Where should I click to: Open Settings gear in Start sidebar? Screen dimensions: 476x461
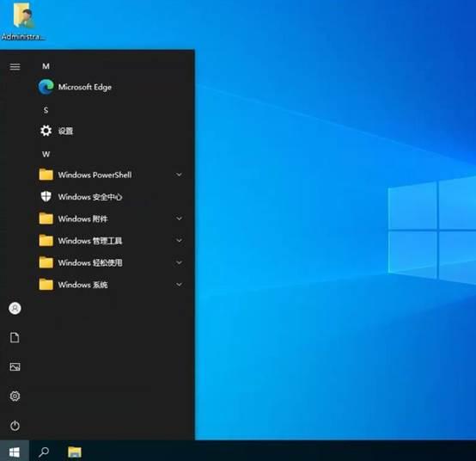[15, 396]
